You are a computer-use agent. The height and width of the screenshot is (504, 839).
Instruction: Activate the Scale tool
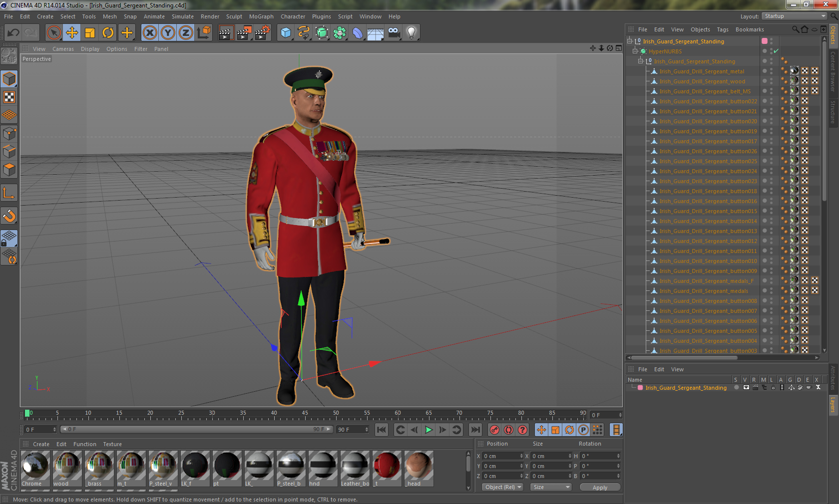click(90, 33)
